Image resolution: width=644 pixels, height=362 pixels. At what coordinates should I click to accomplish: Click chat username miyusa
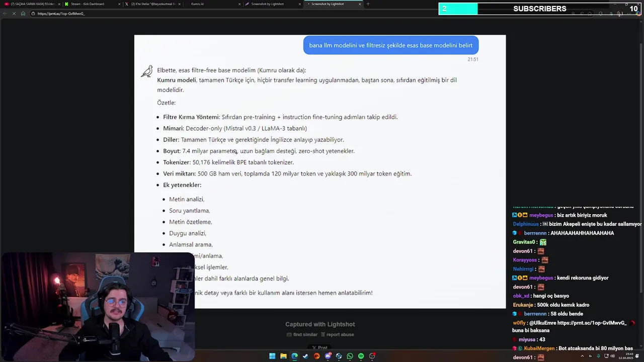point(527,339)
